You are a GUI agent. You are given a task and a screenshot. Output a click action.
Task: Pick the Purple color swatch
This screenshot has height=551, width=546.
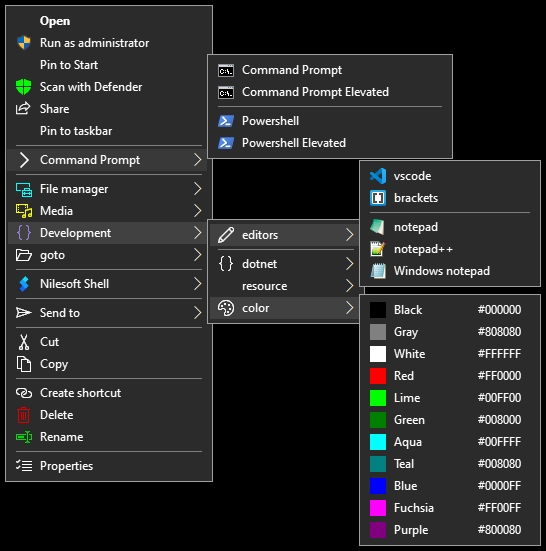click(x=378, y=530)
